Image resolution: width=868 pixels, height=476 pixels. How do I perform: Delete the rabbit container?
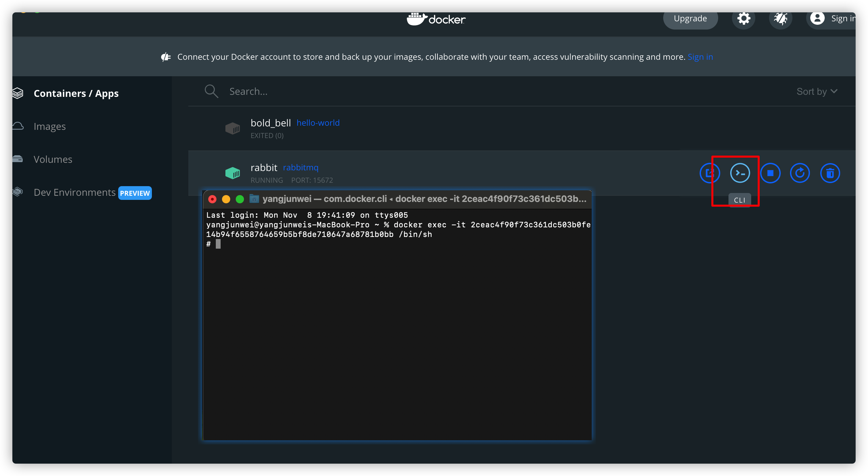(830, 173)
